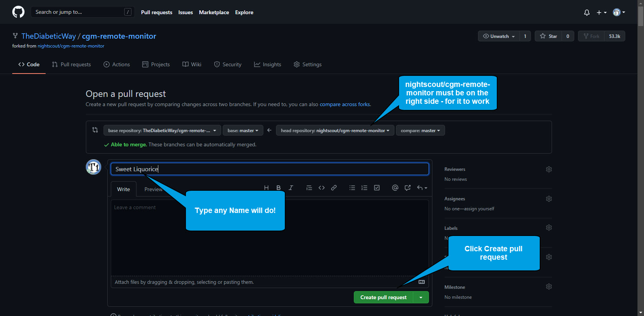Open notifications bell icon
The width and height of the screenshot is (644, 316).
pos(586,13)
